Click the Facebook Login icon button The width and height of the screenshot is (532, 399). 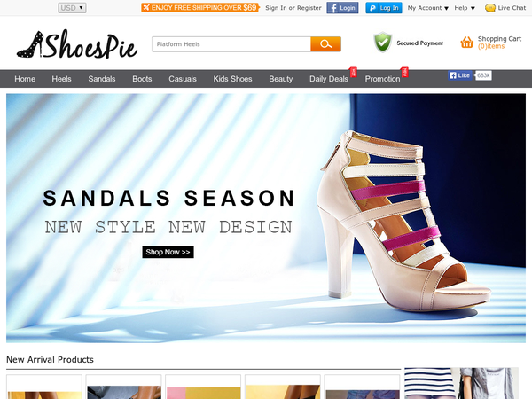342,8
